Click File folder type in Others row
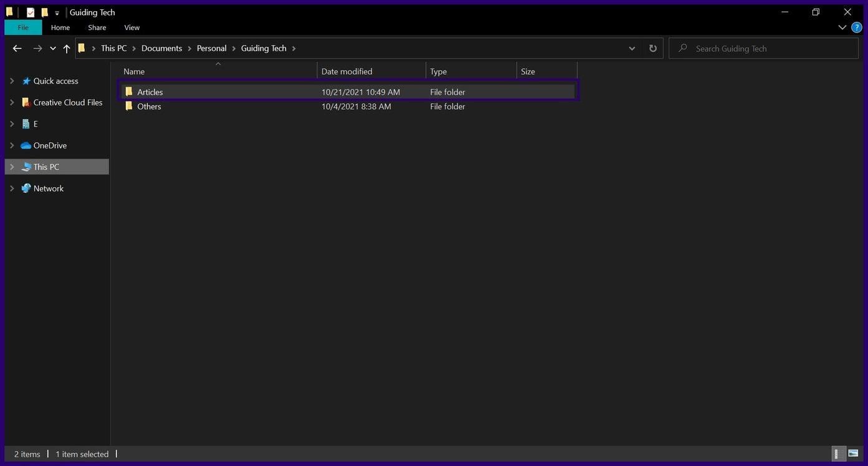Screen dimensions: 868x466 click(448, 106)
